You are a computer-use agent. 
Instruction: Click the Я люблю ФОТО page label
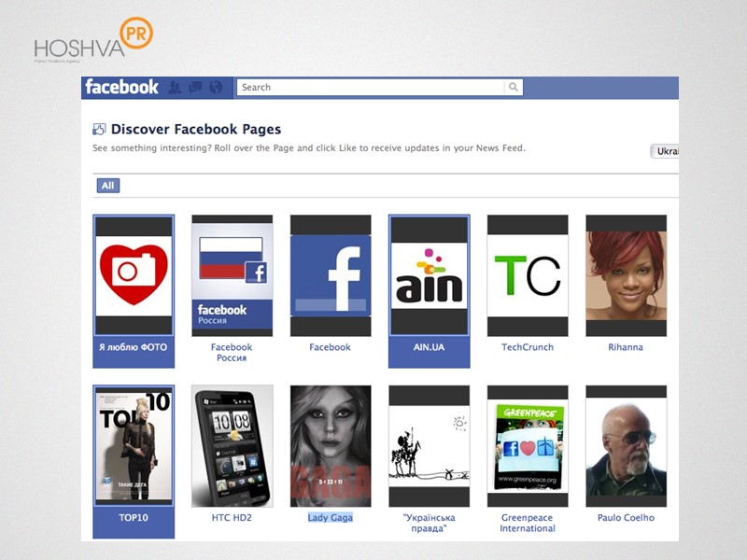click(134, 347)
